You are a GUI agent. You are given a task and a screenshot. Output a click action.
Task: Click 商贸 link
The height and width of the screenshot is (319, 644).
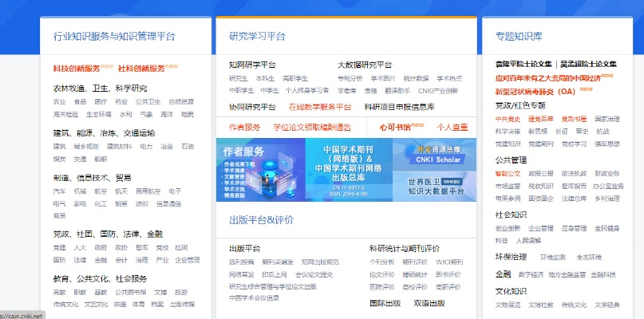[x=59, y=215]
